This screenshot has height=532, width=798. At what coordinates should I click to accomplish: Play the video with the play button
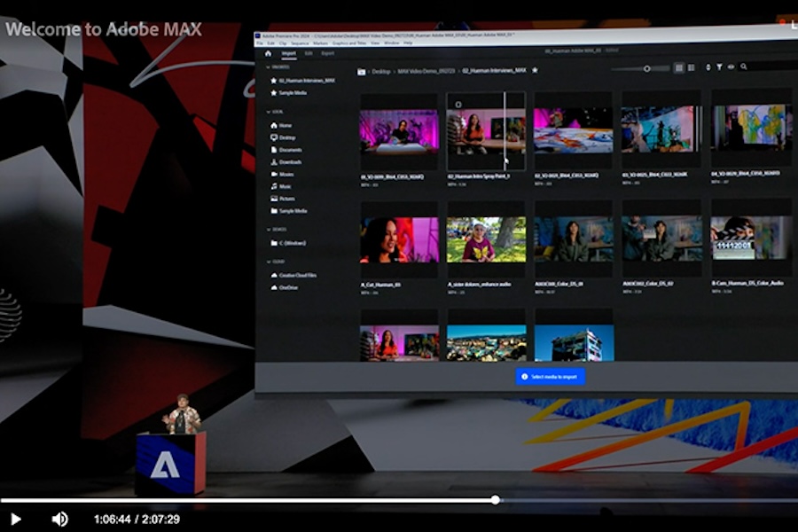pyautogui.click(x=15, y=519)
